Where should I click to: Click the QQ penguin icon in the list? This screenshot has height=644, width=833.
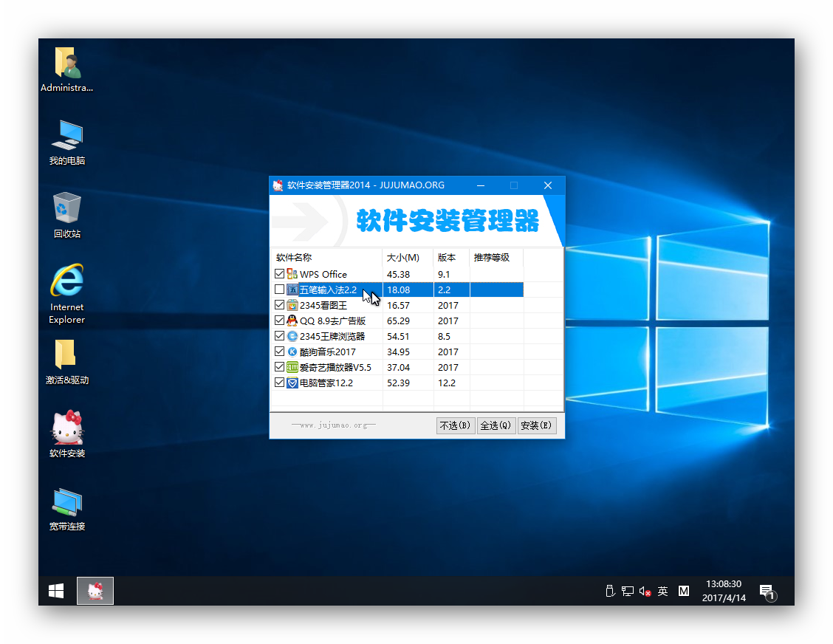(x=292, y=320)
